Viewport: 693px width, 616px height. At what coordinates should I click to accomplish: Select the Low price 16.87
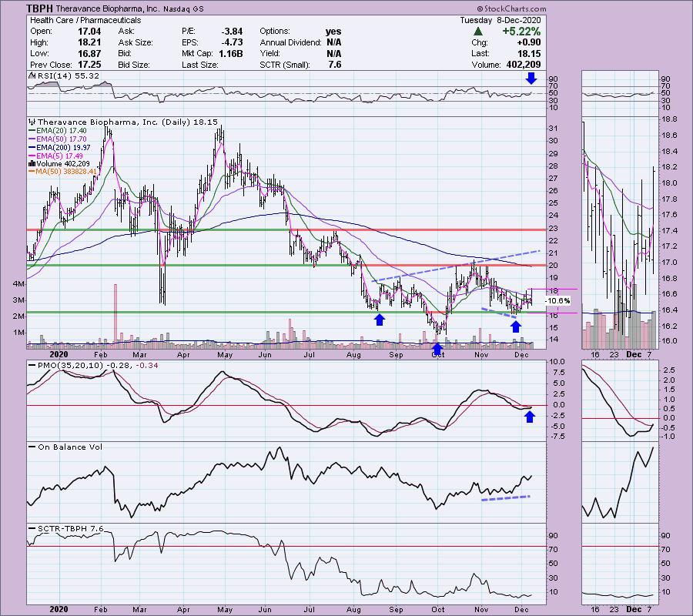[x=89, y=53]
